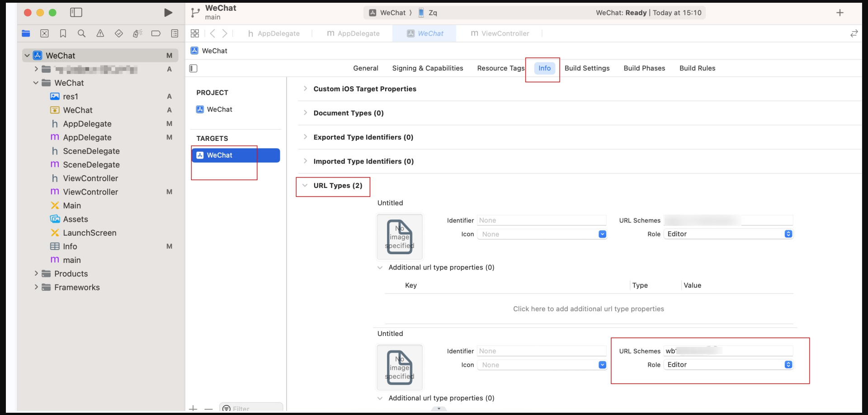Switch to Resource Tags tab

click(x=501, y=68)
